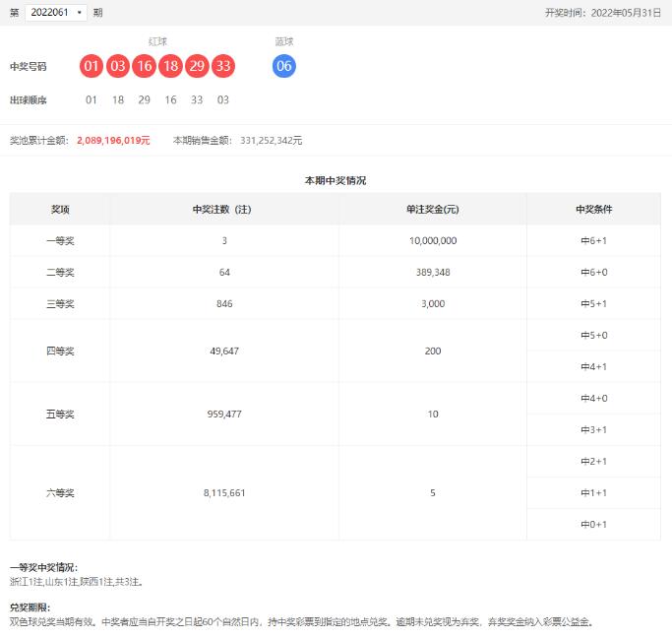Select the 四等奖 row label

coord(60,351)
